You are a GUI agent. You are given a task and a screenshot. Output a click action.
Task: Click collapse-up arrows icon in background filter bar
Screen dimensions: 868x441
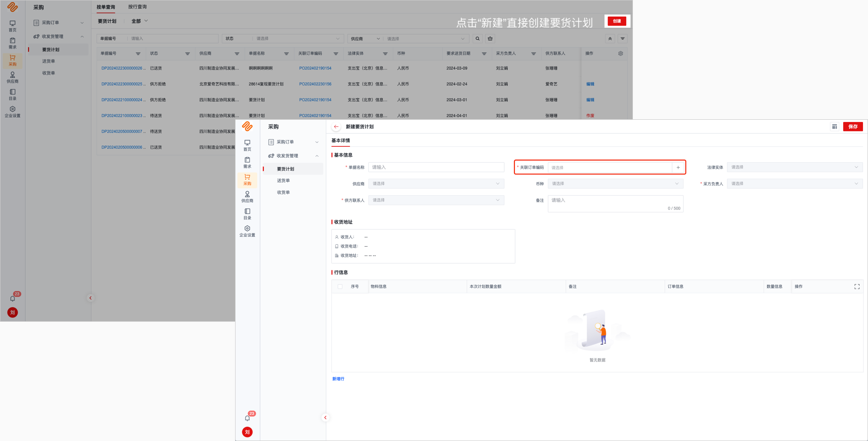pos(610,38)
